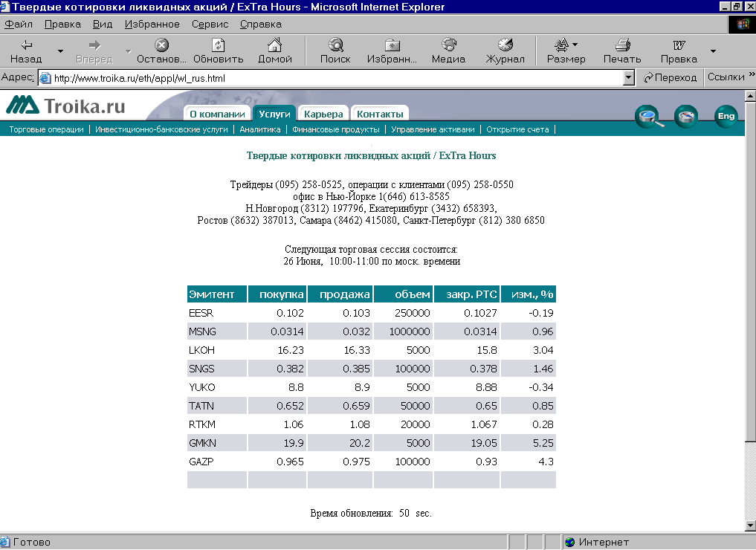Click the page icon in the address bar
Viewport: 756px width, 550px height.
point(45,78)
